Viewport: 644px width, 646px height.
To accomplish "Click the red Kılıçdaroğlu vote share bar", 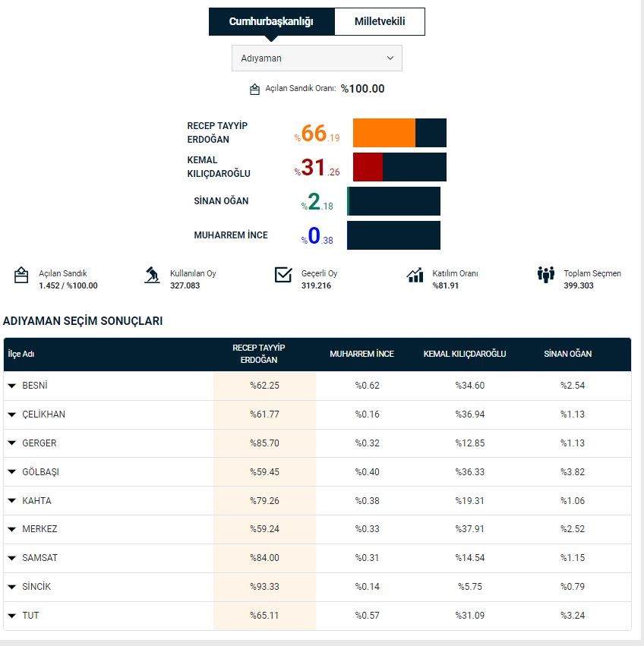I will (x=368, y=167).
